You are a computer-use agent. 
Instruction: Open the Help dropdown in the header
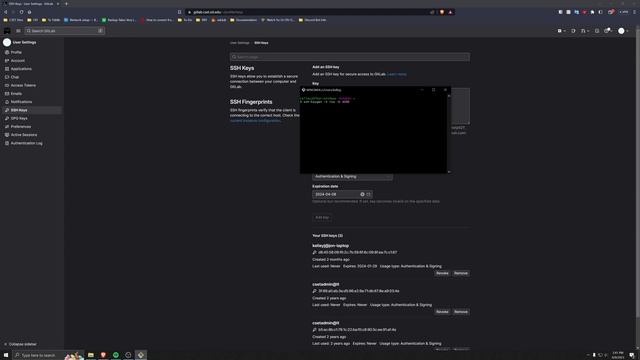608,31
